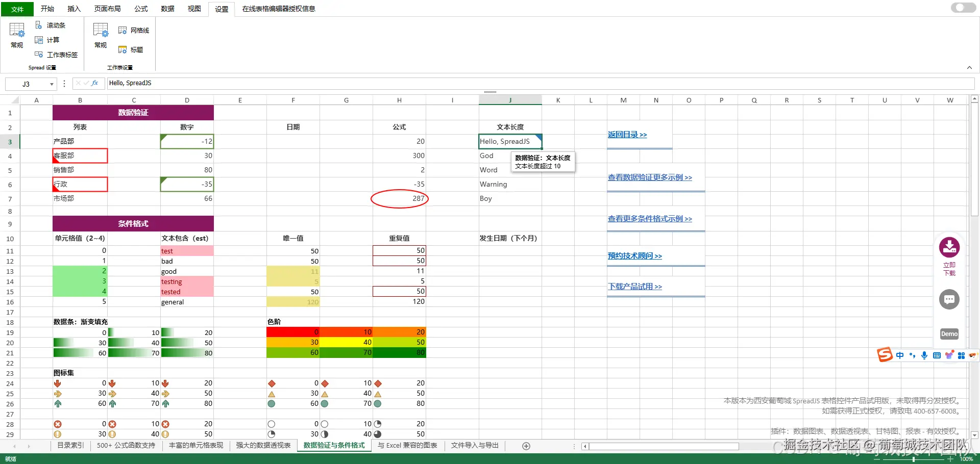This screenshot has height=464, width=980.
Task: Click the Sogou input method S logo
Action: click(x=885, y=355)
